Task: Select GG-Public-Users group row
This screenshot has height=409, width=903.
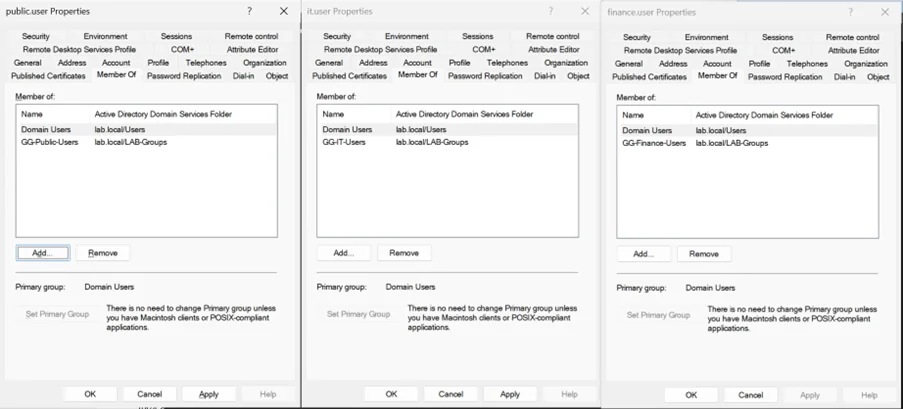Action: (146, 142)
